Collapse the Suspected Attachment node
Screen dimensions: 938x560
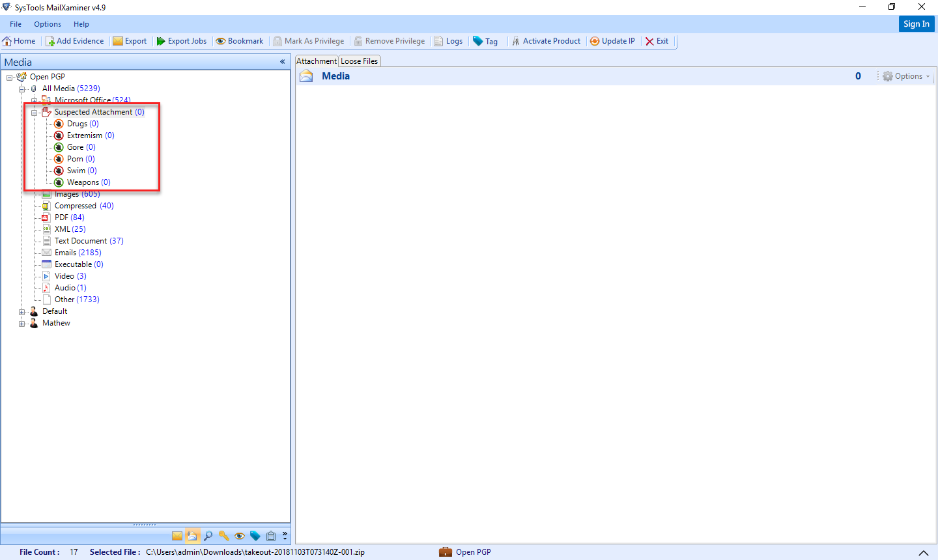tap(35, 112)
